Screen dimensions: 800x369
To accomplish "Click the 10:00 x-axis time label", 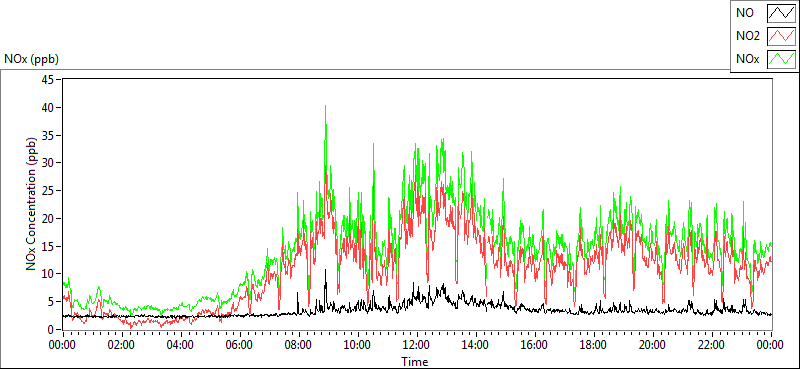I will (x=358, y=345).
